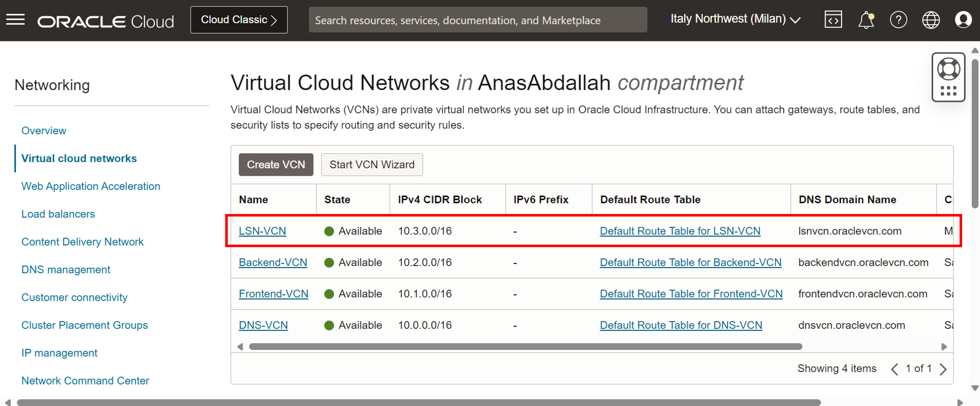Open the Backend-VCN network link
The width and height of the screenshot is (980, 406).
[x=273, y=262]
